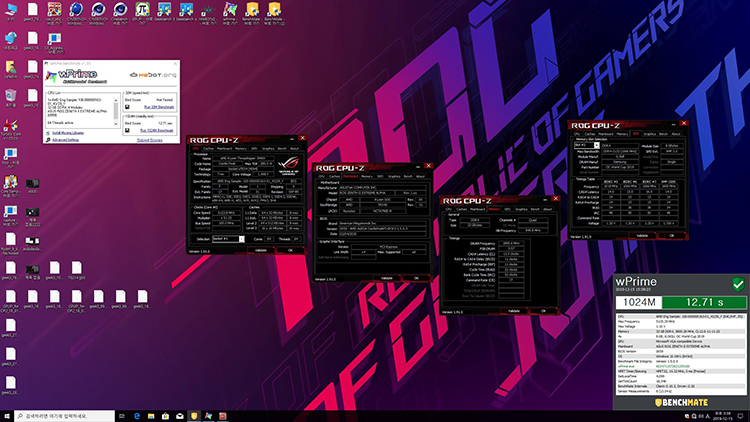Open the Mail app from the taskbar
This screenshot has height=422, width=750.
click(179, 416)
